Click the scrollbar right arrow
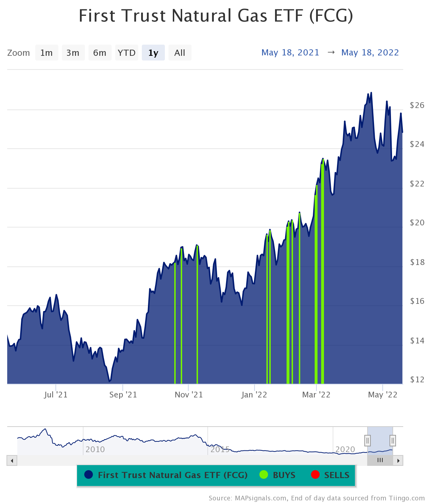This screenshot has width=432, height=504. tap(398, 460)
